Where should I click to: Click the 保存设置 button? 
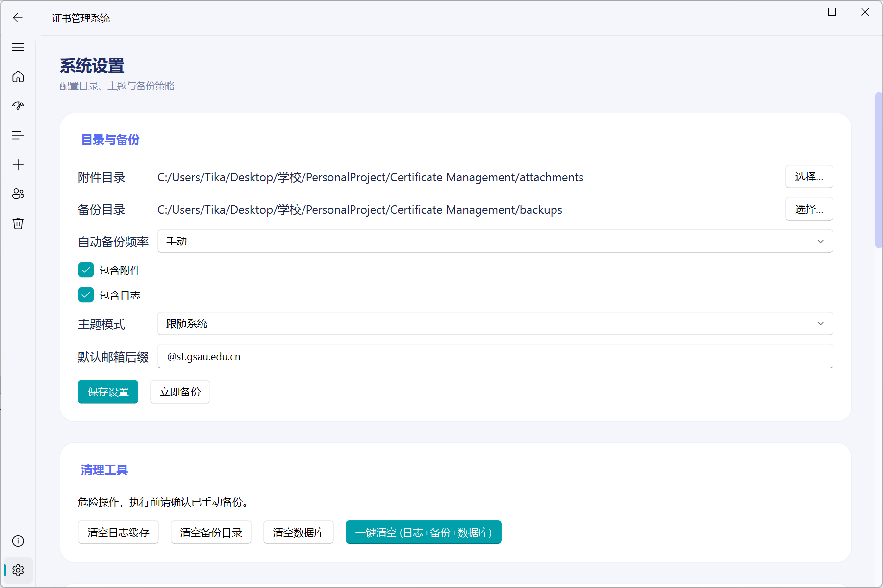click(108, 392)
